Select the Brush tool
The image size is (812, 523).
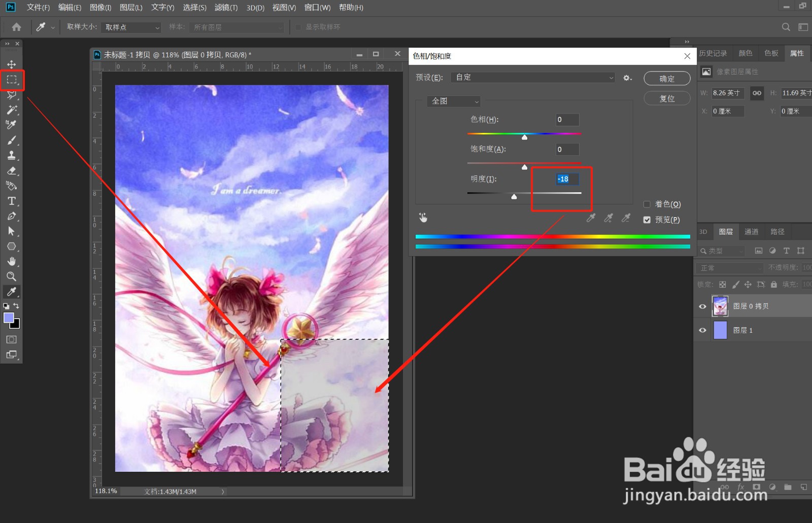click(11, 140)
